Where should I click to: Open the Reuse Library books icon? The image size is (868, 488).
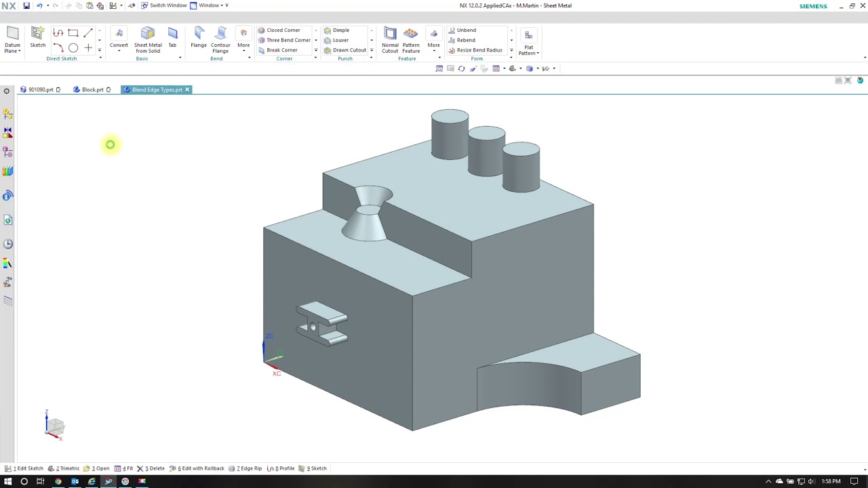point(7,171)
